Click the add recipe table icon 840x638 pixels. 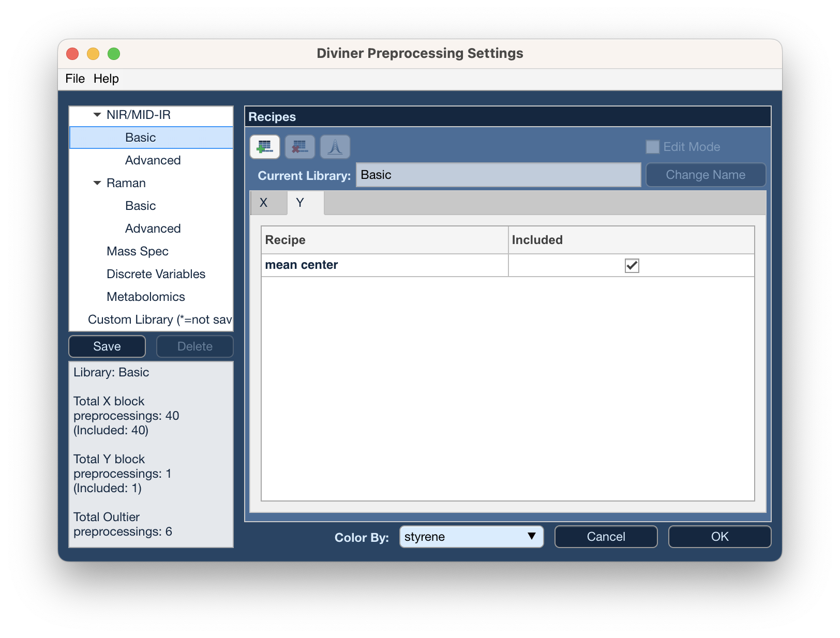coord(265,147)
